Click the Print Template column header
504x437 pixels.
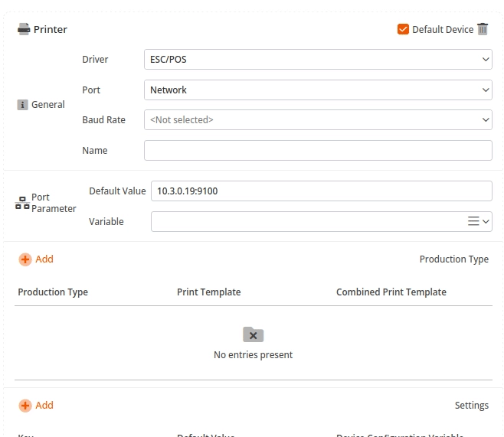click(x=208, y=292)
